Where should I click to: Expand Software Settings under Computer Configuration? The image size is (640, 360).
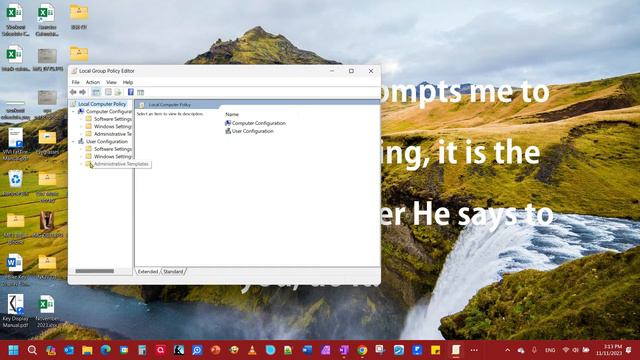pos(81,119)
